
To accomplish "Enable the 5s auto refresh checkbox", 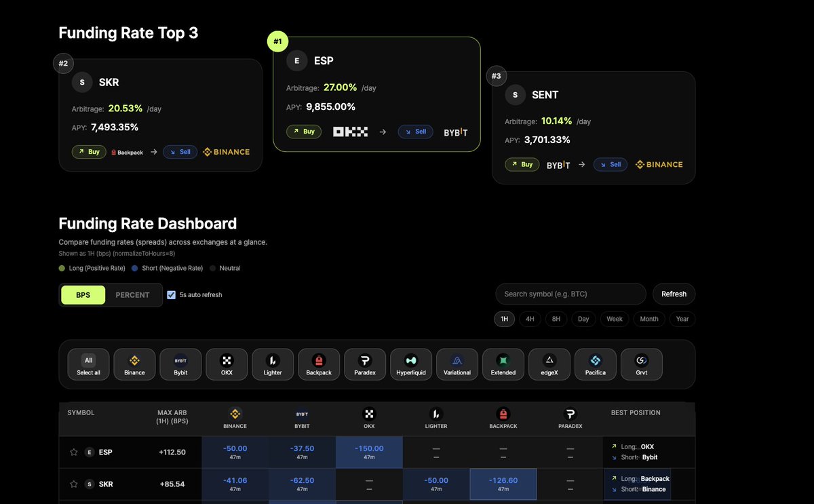I will click(x=172, y=294).
